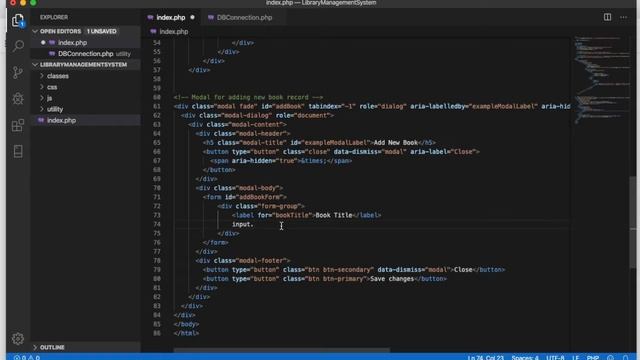Click 'btn btn-secondary' class on line 79
Screen dimensions: 640x360
tap(339, 270)
